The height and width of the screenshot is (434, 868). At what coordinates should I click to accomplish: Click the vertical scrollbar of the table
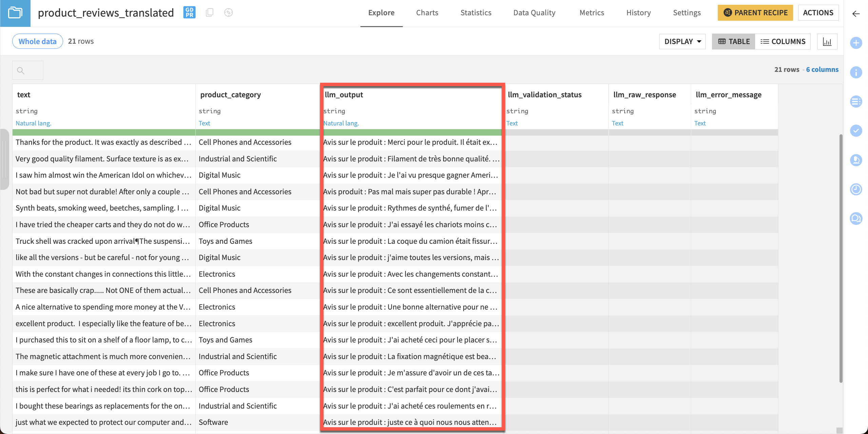coord(841,258)
